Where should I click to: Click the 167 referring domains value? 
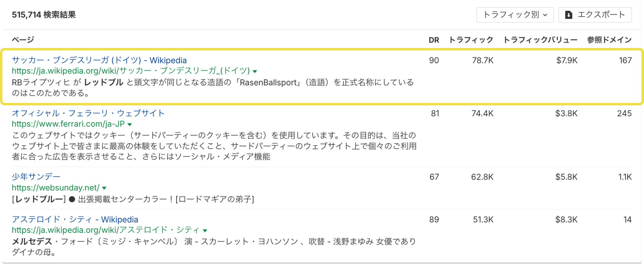click(625, 60)
